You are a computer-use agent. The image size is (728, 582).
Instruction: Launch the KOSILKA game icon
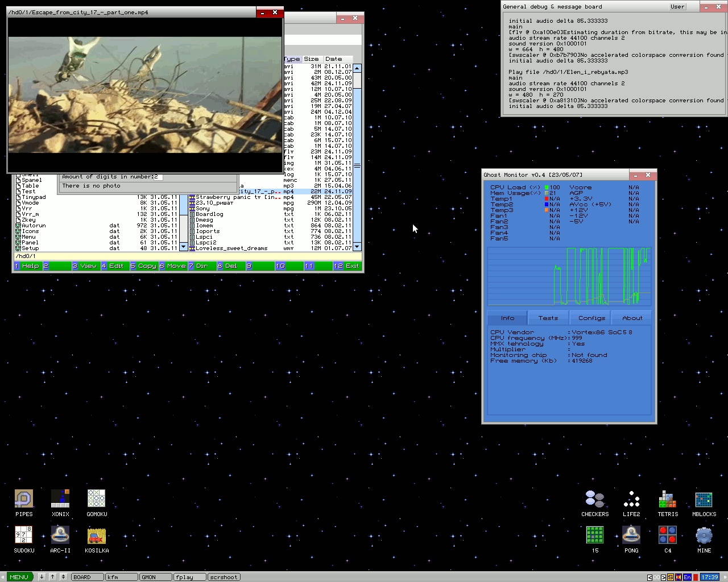pos(97,535)
